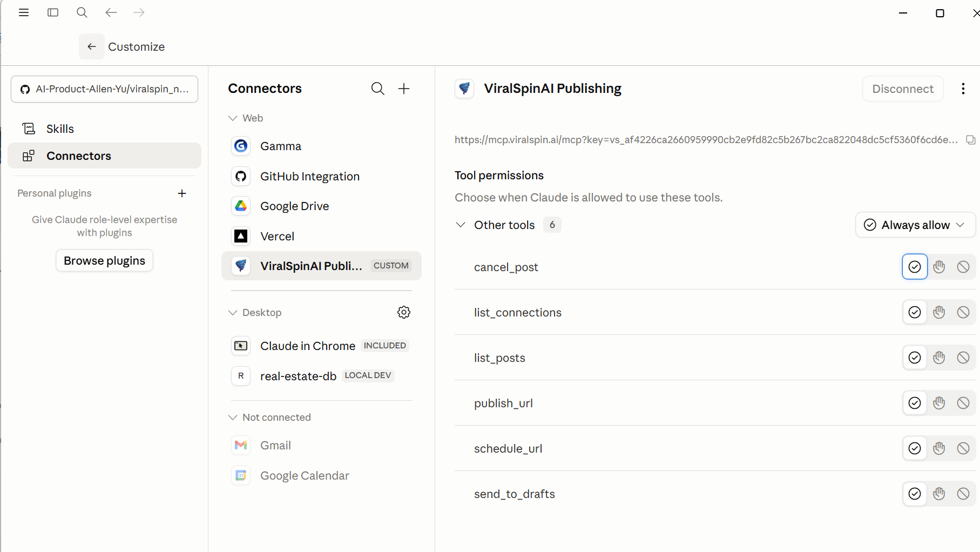Screen dimensions: 980x552
Task: Collapse the Other tools section
Action: 461,225
